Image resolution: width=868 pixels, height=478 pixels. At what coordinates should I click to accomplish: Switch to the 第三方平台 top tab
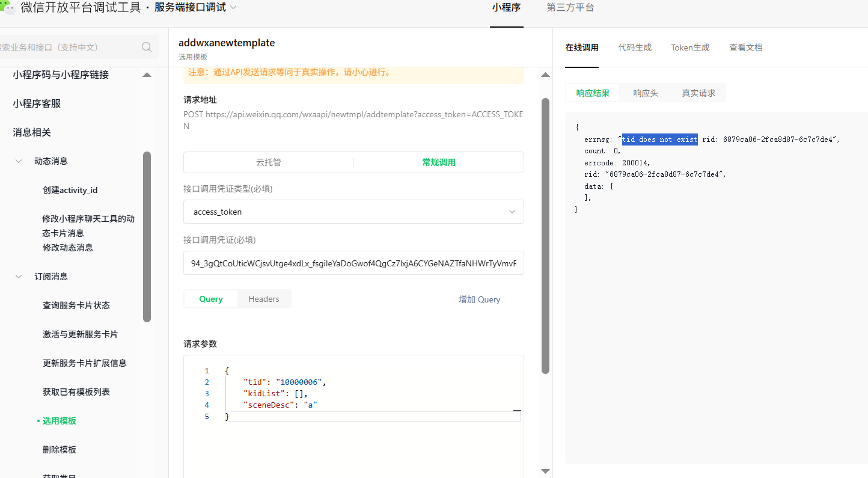(x=570, y=8)
